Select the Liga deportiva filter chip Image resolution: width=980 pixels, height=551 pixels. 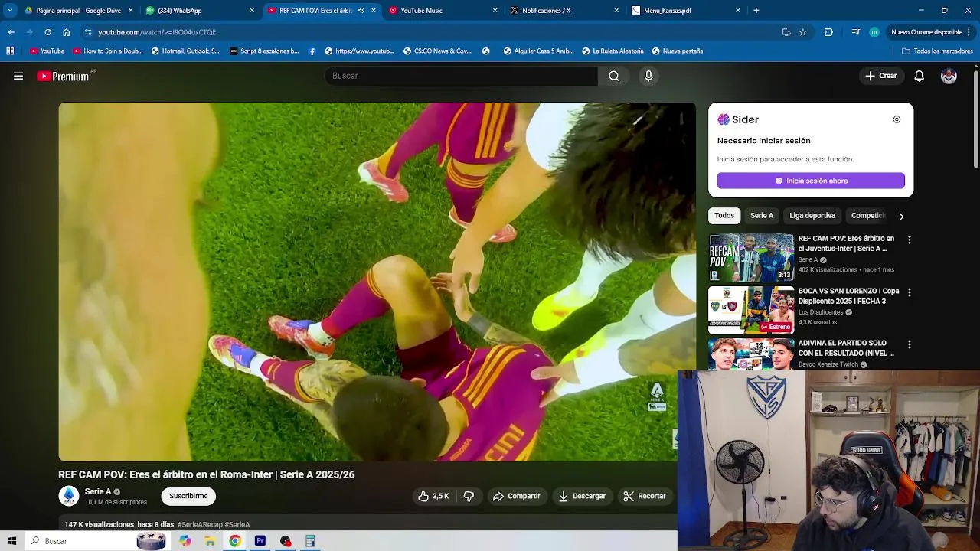click(x=812, y=216)
